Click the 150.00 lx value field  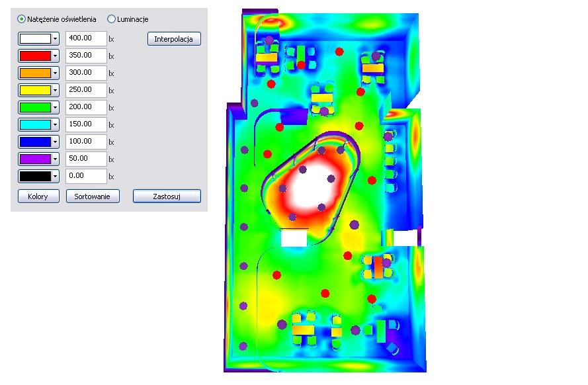click(86, 125)
